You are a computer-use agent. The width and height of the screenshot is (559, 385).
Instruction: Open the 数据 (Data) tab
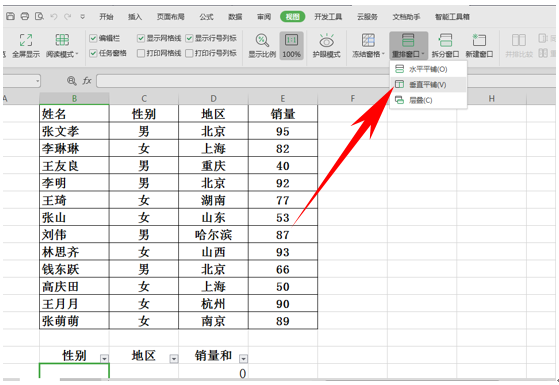pyautogui.click(x=235, y=17)
